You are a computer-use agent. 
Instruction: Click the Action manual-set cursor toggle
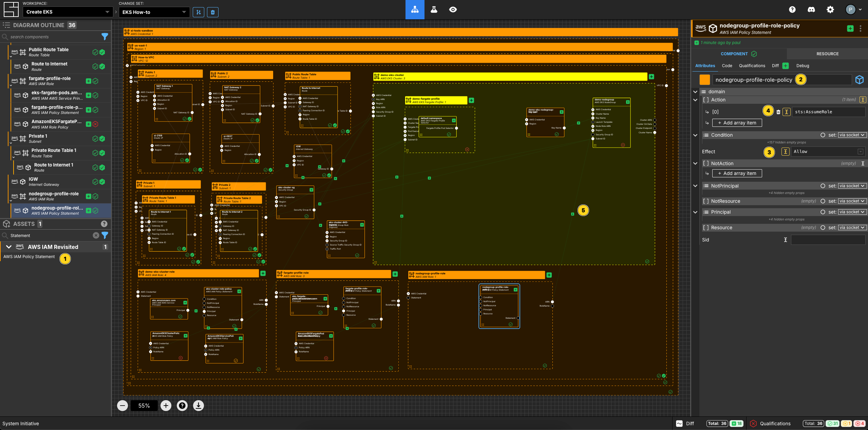coord(863,100)
